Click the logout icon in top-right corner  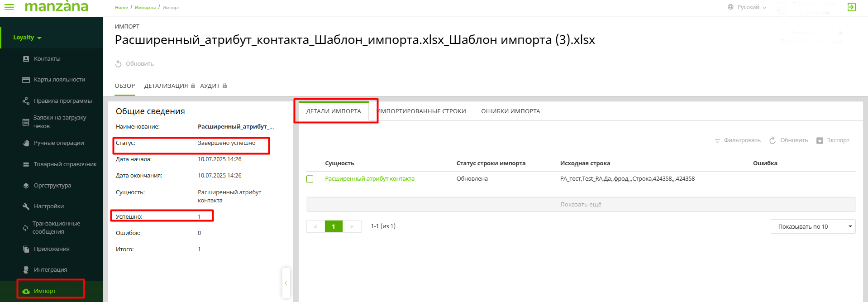point(851,7)
